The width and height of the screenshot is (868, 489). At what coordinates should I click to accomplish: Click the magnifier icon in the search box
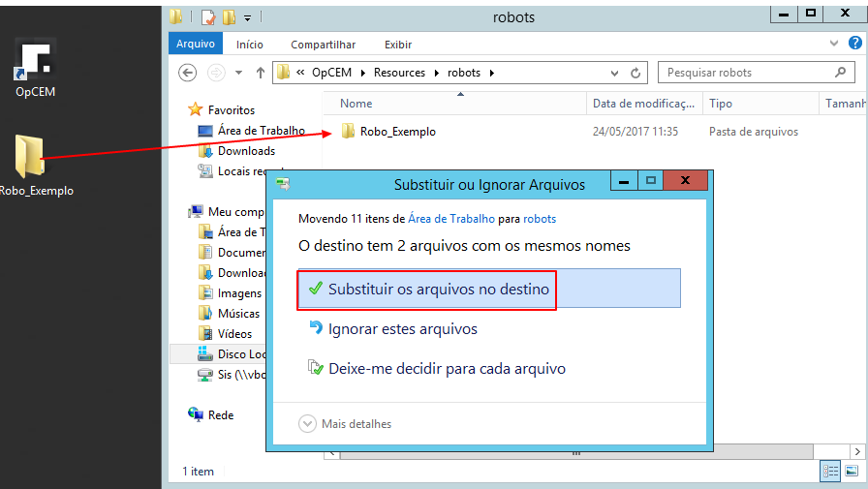[x=840, y=73]
